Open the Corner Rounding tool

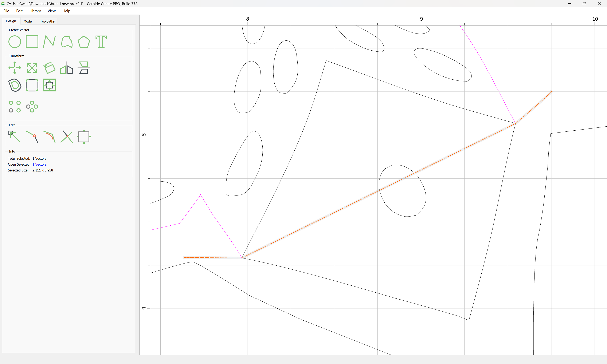coord(32,85)
